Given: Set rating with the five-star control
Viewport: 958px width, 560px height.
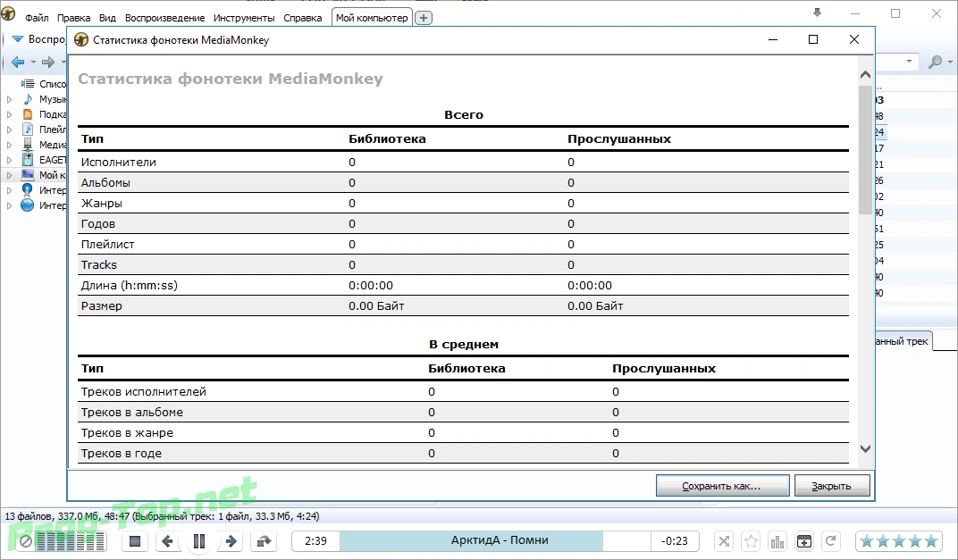Looking at the screenshot, I should click(x=898, y=541).
